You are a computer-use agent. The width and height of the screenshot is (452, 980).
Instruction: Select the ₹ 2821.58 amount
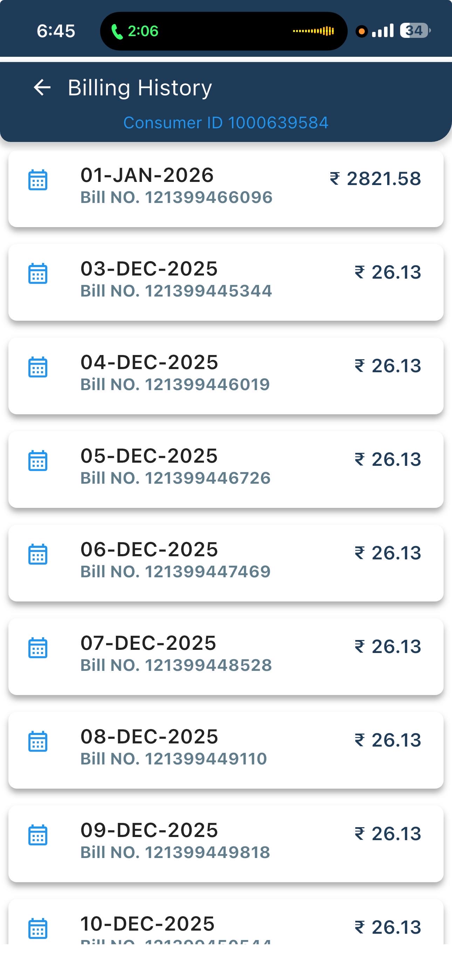(375, 179)
